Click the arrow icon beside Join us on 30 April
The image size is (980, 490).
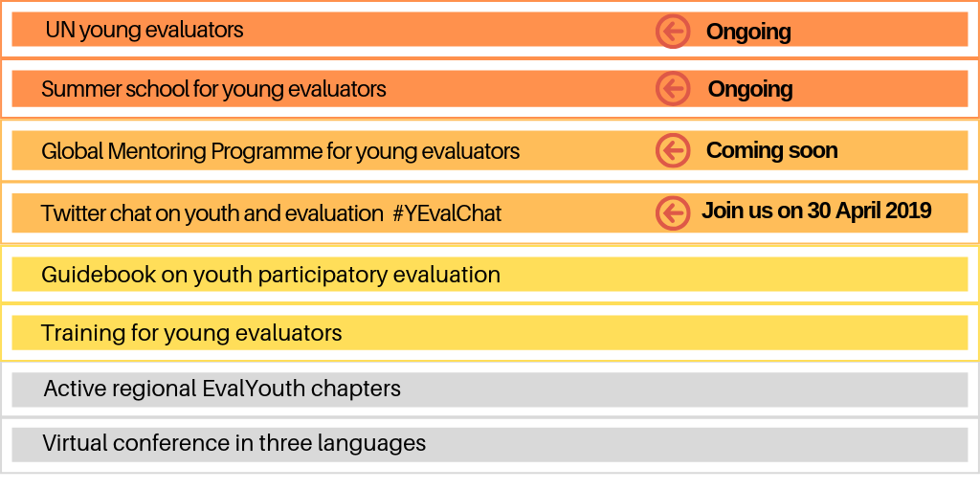[x=673, y=213]
